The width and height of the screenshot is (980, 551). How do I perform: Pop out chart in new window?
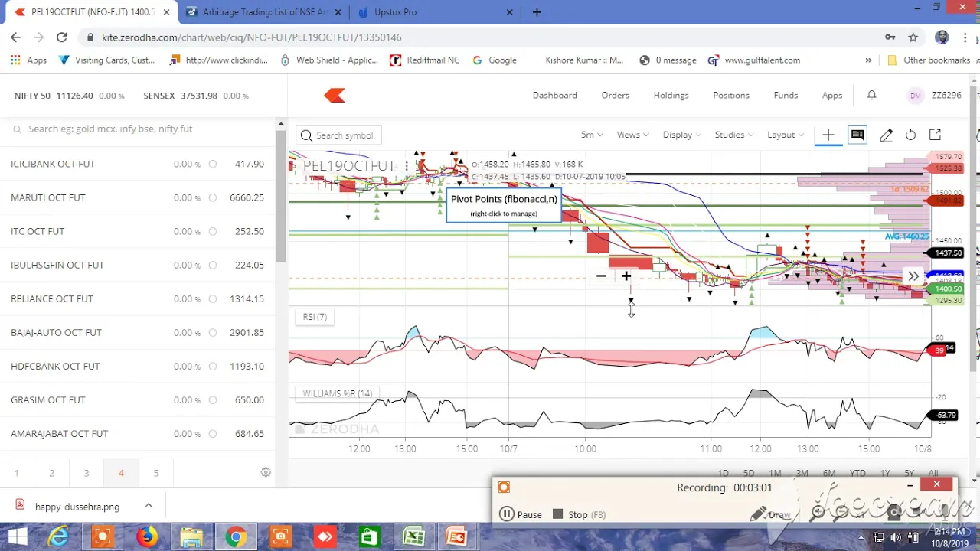[935, 135]
